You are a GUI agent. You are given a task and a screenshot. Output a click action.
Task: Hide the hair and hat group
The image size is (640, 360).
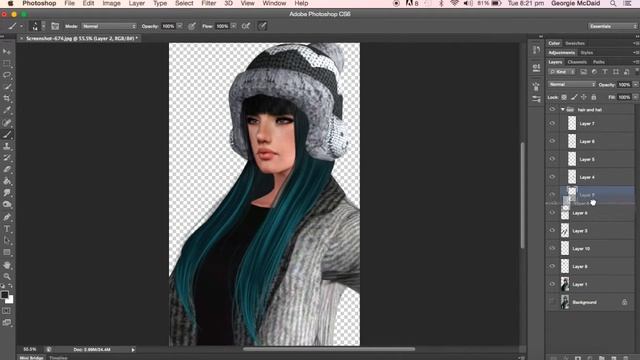pyautogui.click(x=552, y=109)
